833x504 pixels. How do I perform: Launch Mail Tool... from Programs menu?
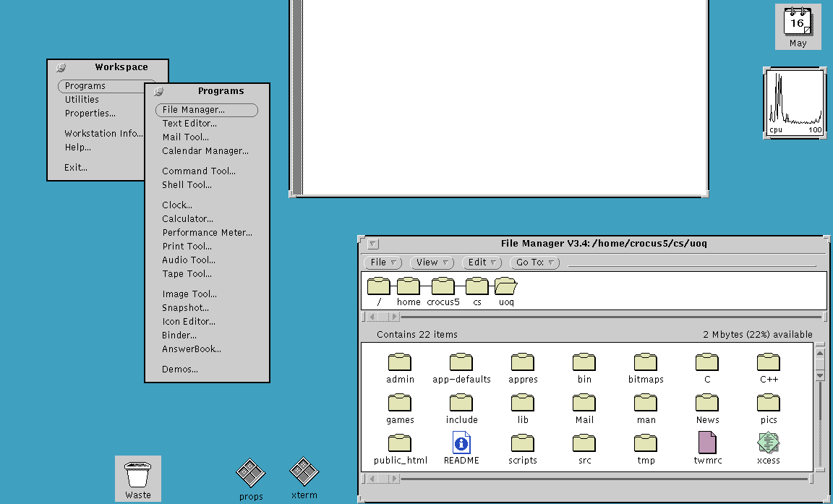(185, 137)
